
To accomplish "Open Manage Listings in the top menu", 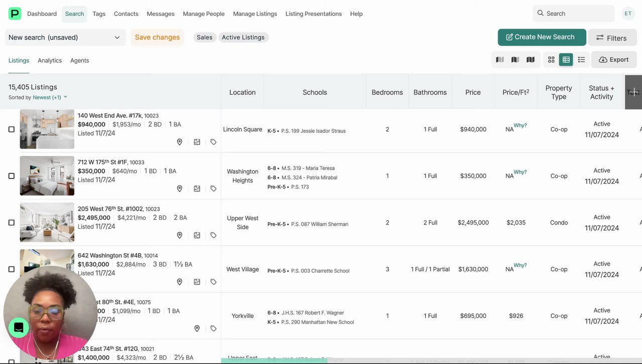I will (x=255, y=14).
